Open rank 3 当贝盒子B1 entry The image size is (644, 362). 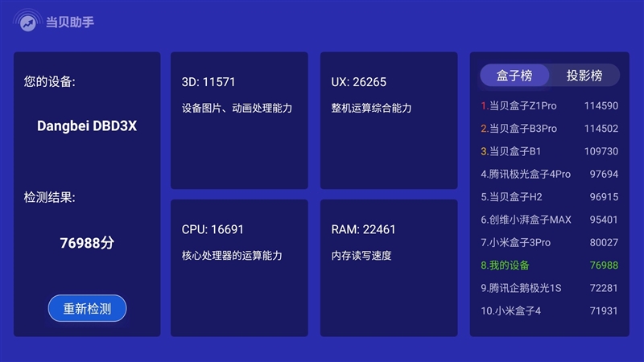[549, 151]
